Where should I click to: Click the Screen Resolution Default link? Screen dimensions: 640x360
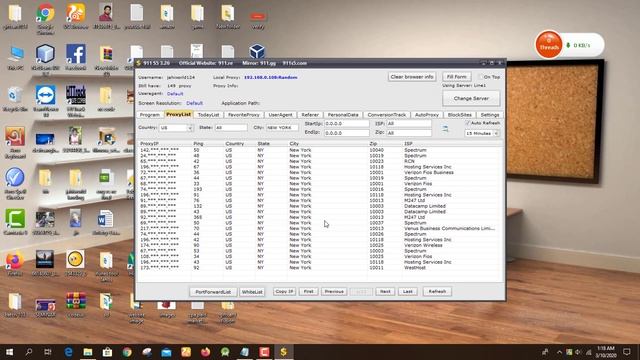[x=194, y=103]
